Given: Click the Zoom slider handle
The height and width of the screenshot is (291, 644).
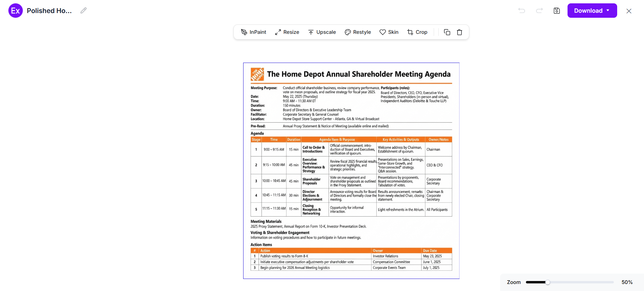Looking at the screenshot, I should coord(548,282).
